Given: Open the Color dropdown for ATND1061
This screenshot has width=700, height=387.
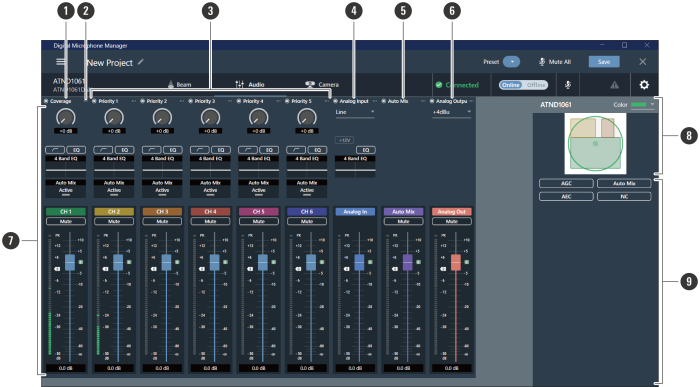Looking at the screenshot, I should pos(642,105).
